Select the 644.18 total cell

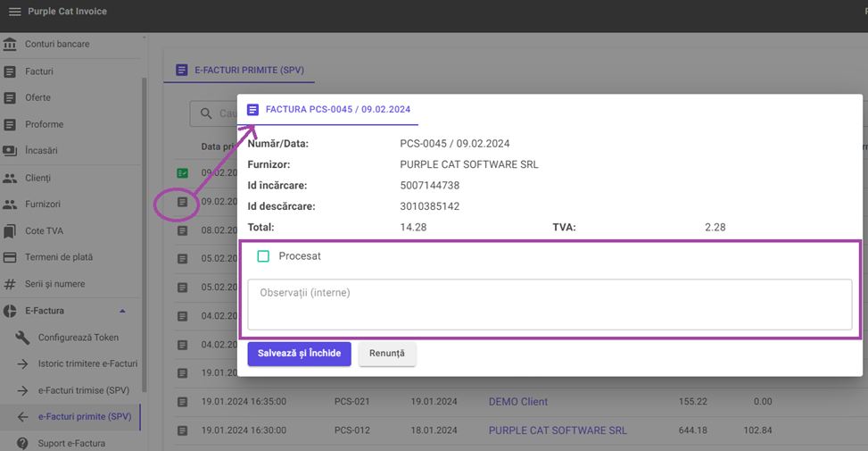(693, 430)
